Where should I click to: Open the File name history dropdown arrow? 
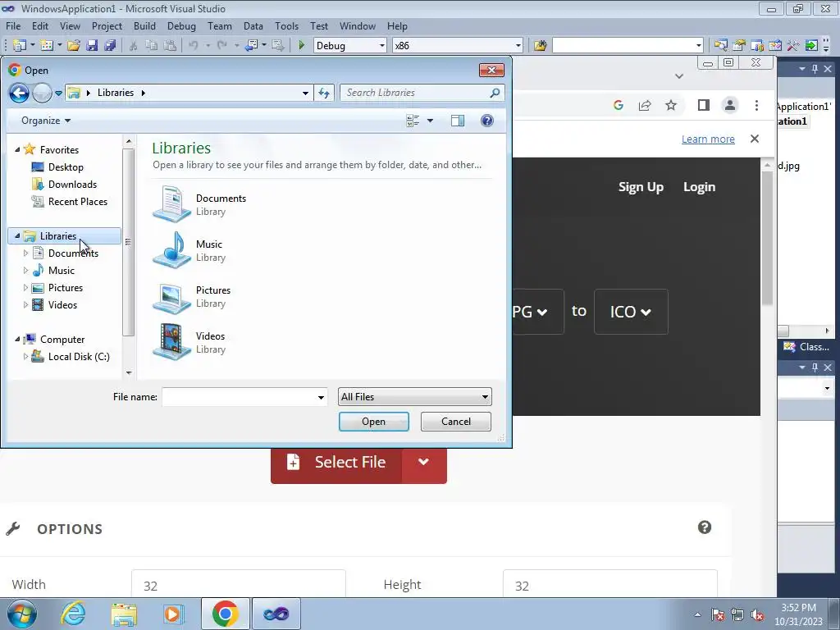[321, 398]
